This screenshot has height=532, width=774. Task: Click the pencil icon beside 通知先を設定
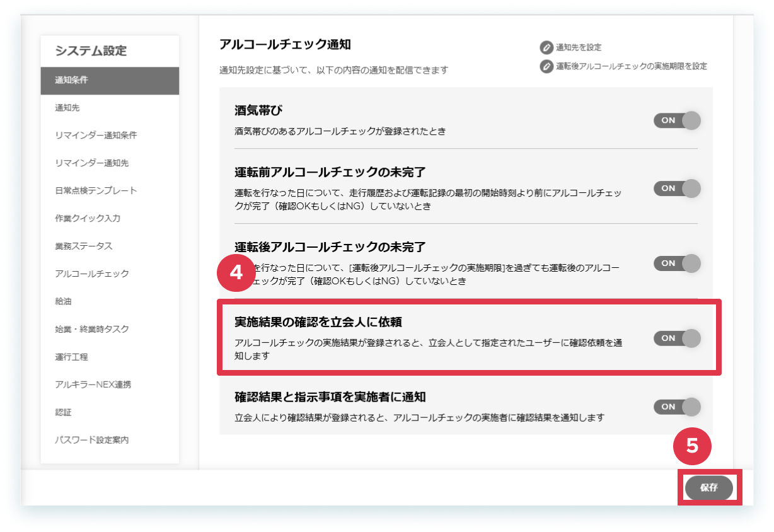(x=546, y=47)
